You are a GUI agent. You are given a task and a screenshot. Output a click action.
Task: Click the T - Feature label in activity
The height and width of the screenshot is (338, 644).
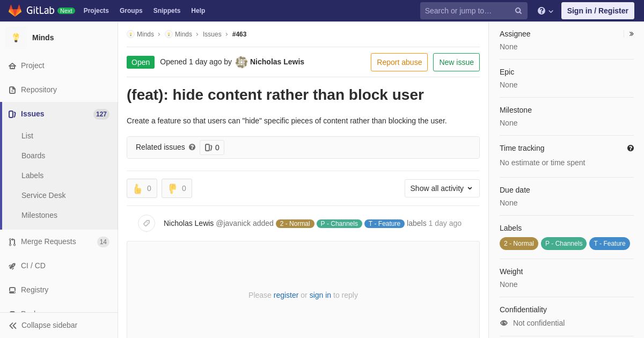pos(384,224)
